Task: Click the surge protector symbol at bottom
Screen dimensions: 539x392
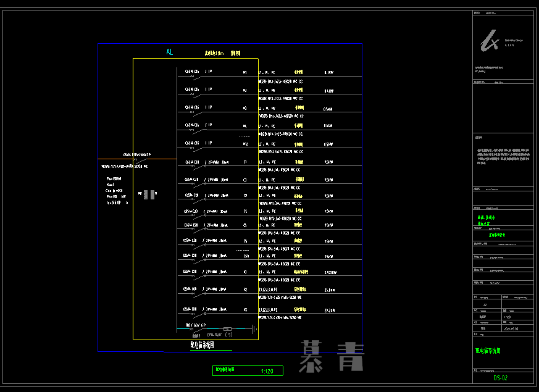Action: (x=227, y=328)
